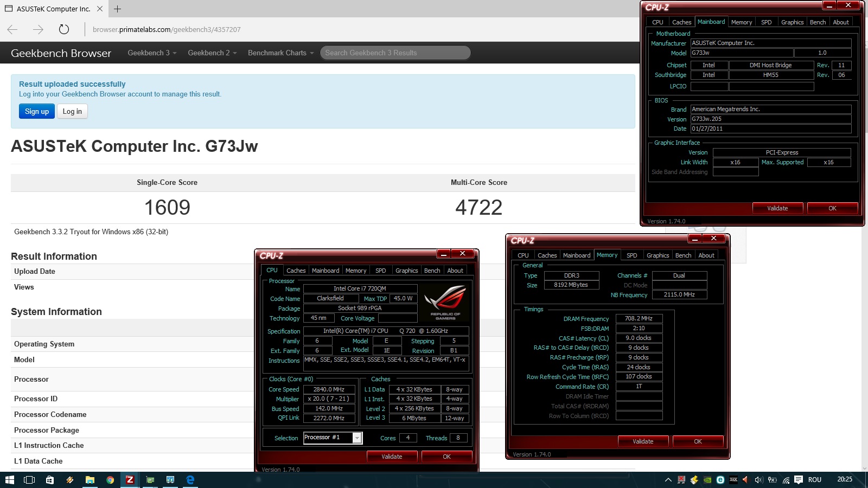Open the Geekbench Browser home link
The image size is (868, 488).
click(61, 53)
